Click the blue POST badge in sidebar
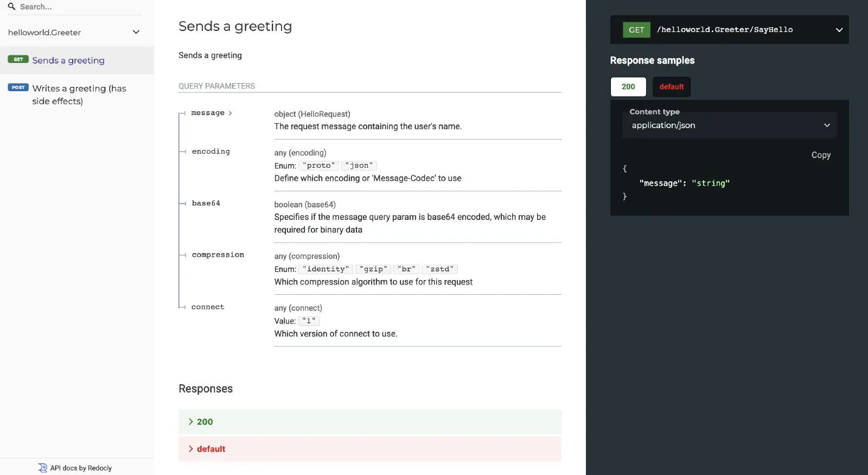The height and width of the screenshot is (475, 868). pos(18,87)
